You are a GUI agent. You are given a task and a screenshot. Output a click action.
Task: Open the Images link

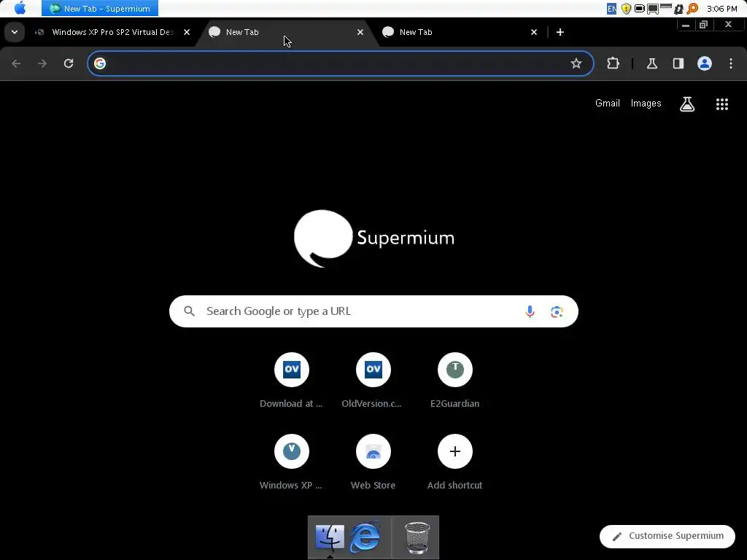(646, 104)
